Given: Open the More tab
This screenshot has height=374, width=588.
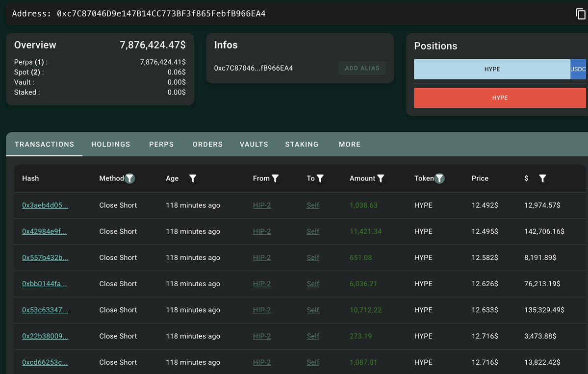Looking at the screenshot, I should click(x=350, y=144).
